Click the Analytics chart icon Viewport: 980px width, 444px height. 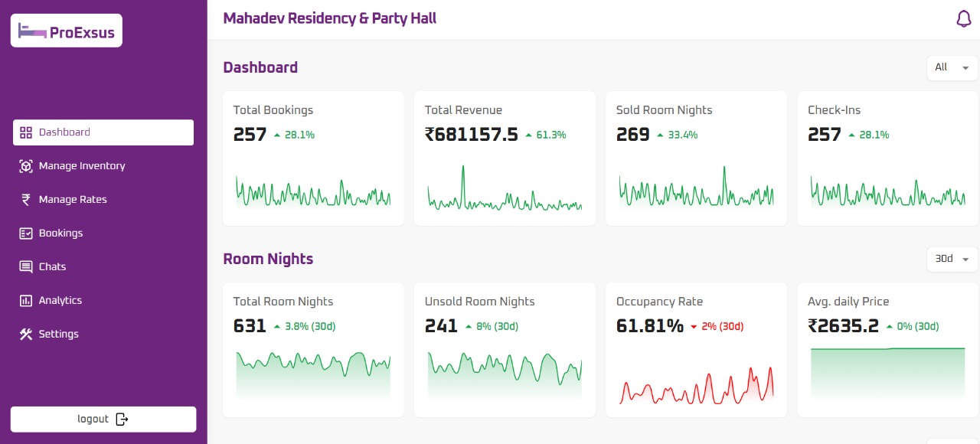coord(26,301)
